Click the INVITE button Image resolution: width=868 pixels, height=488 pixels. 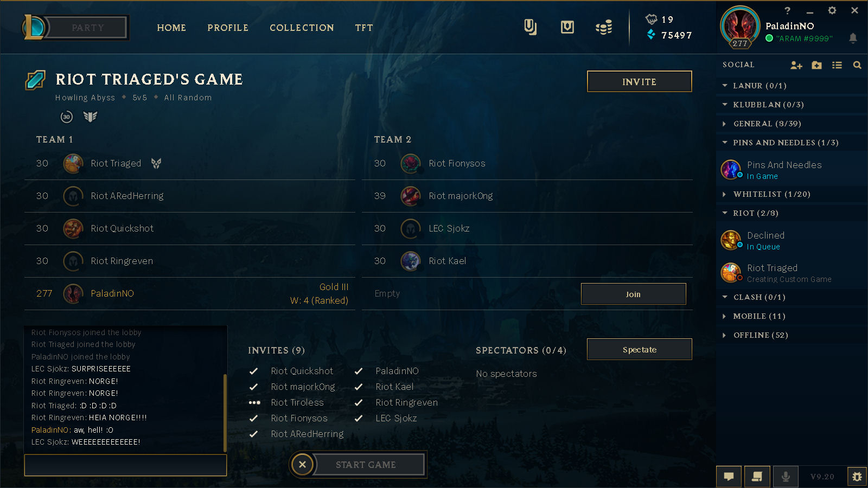639,81
